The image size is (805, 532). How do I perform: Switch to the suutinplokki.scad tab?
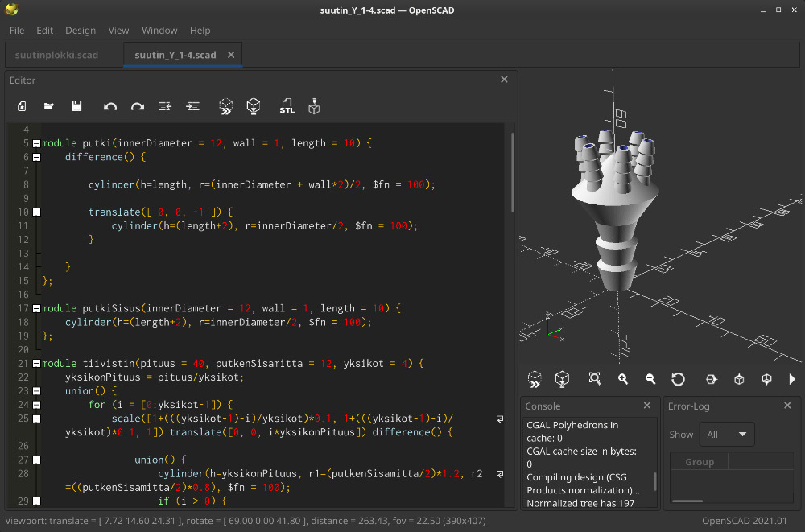(x=58, y=54)
